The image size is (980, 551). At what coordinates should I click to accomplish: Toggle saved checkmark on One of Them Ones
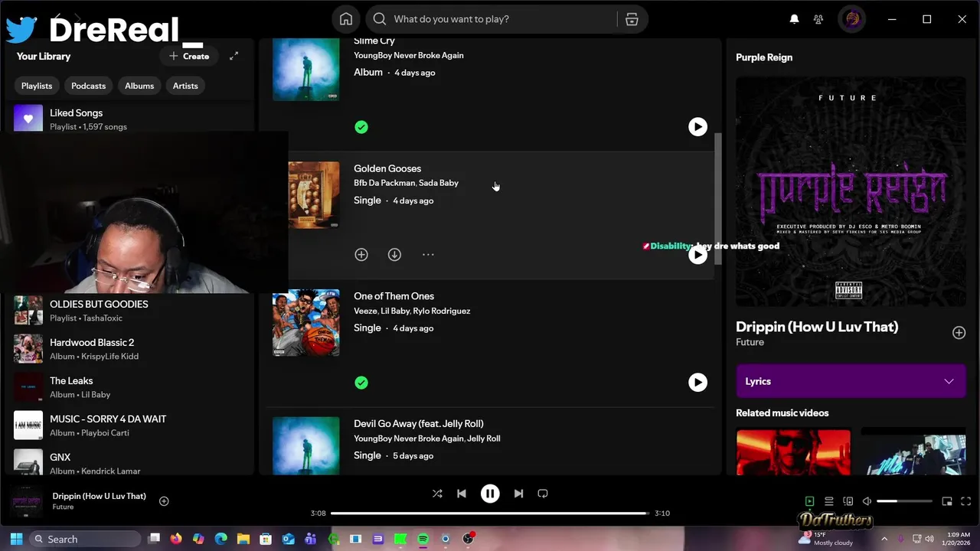361,383
